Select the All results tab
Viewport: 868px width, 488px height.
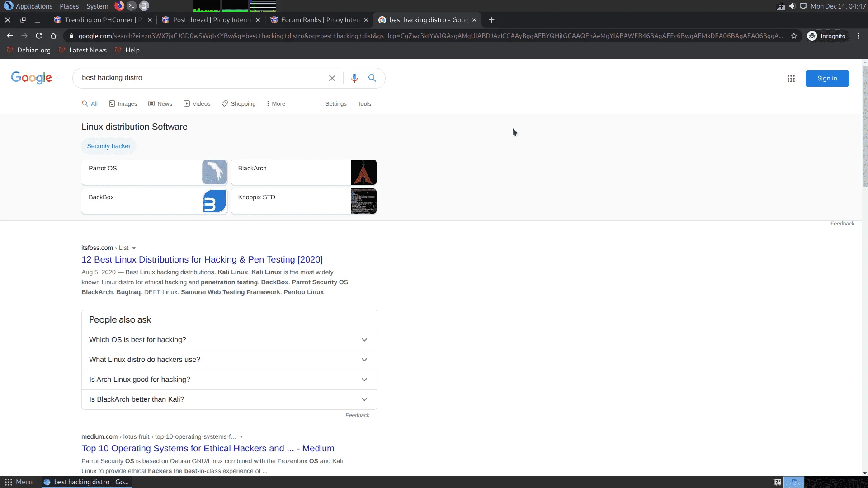(x=90, y=103)
